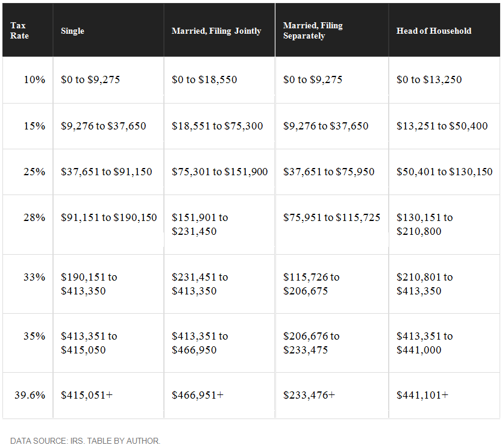This screenshot has width=502, height=448.
Task: Select the 10% tax rate cell
Action: tap(34, 79)
